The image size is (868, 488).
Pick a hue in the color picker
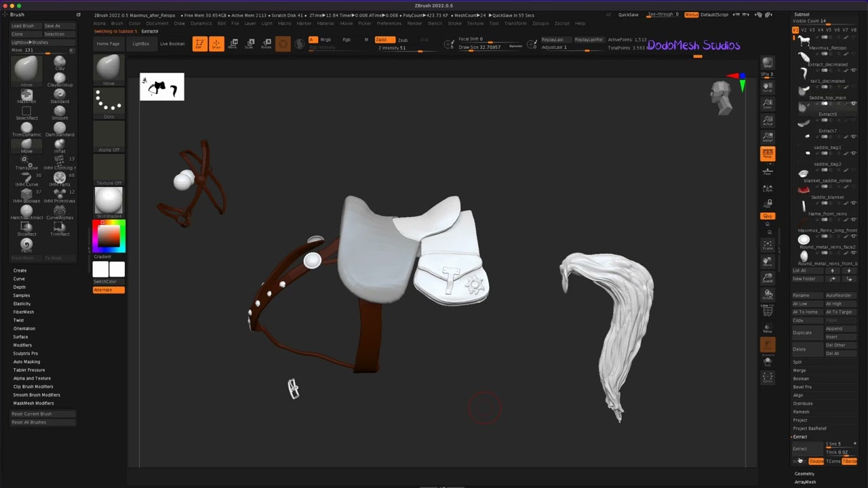click(108, 236)
